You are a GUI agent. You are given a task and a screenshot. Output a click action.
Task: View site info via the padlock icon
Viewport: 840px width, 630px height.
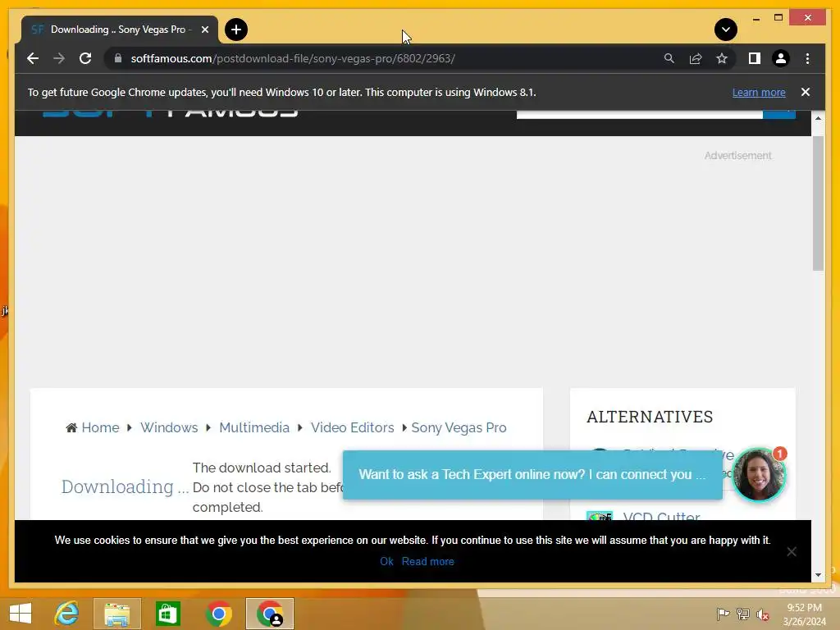(x=118, y=58)
